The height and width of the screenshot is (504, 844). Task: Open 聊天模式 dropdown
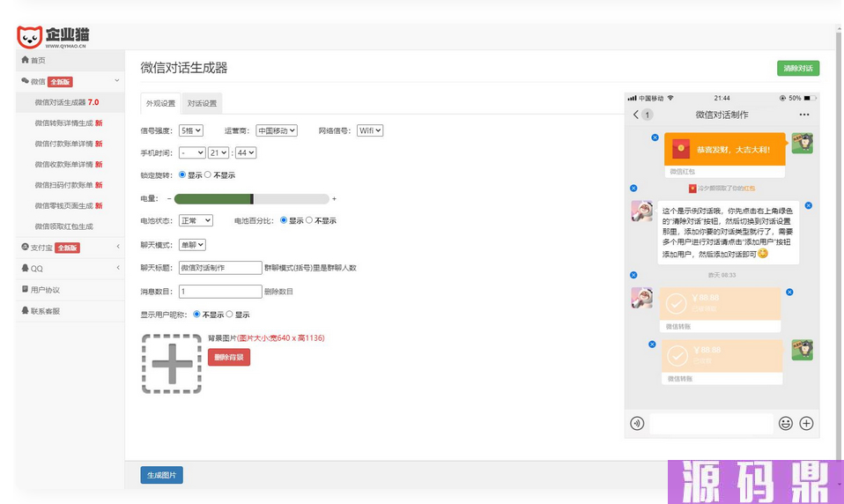pyautogui.click(x=192, y=244)
